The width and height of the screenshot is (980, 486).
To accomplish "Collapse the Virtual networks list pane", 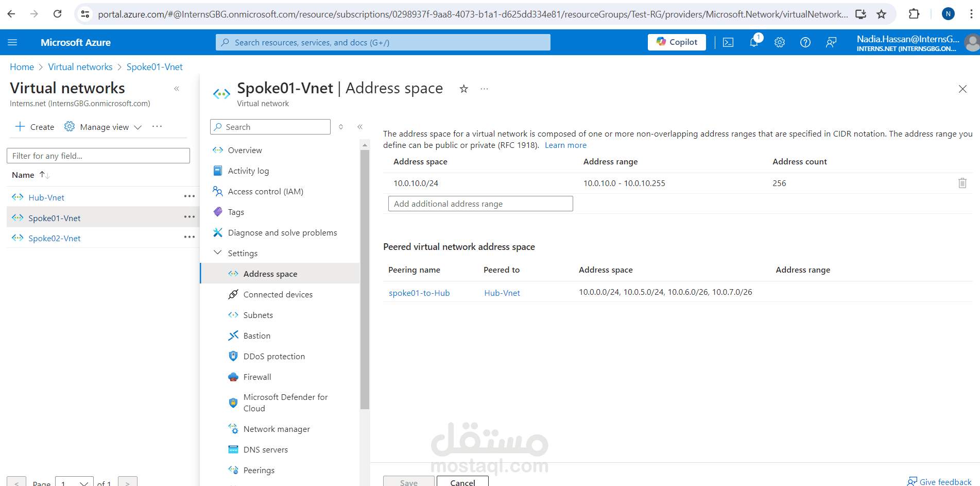I will [x=177, y=89].
